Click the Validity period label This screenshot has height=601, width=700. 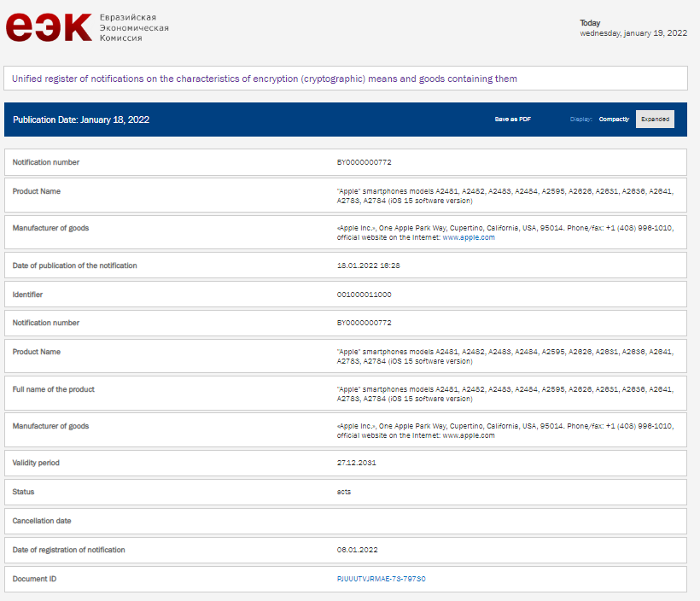(x=36, y=463)
